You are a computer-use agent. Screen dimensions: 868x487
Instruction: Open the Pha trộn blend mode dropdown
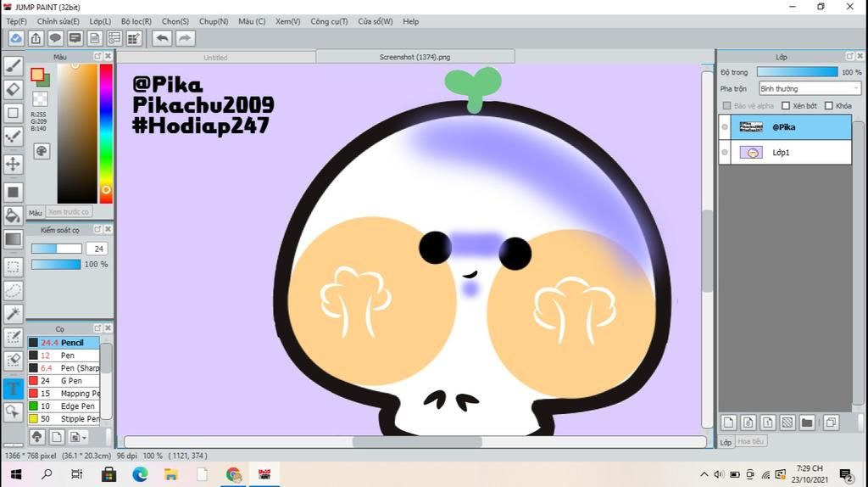tap(810, 88)
